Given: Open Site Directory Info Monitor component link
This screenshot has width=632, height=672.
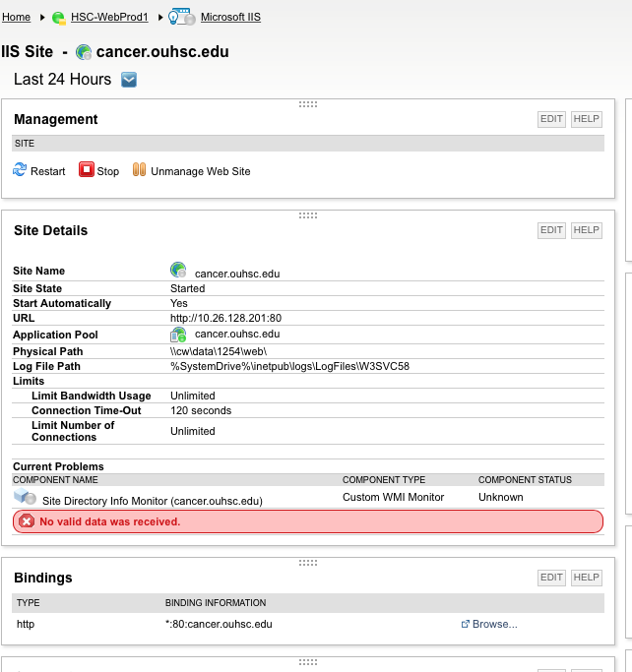Looking at the screenshot, I should pyautogui.click(x=153, y=501).
